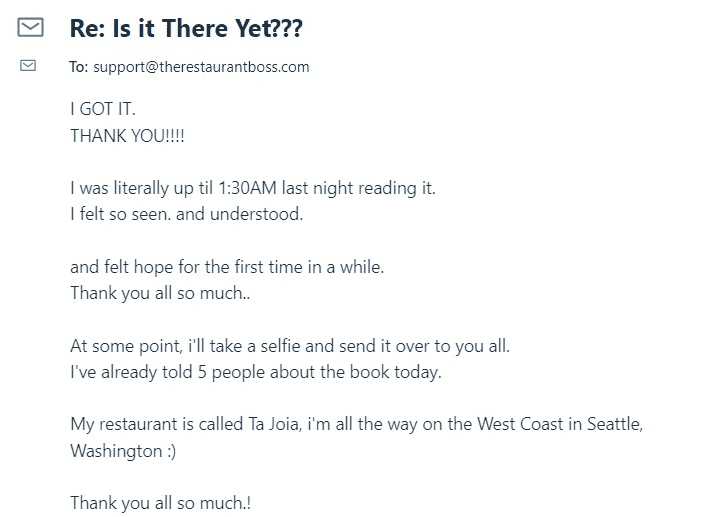Click line about telling 5 people

[256, 372]
